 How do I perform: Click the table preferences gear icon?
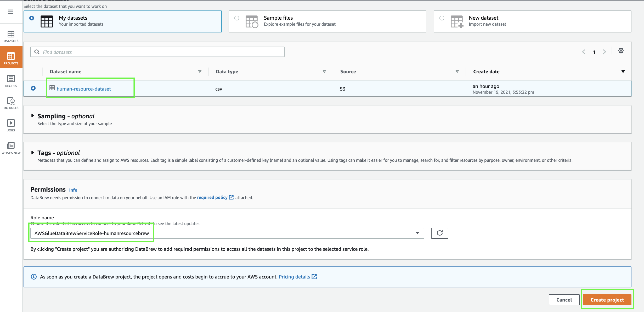621,51
